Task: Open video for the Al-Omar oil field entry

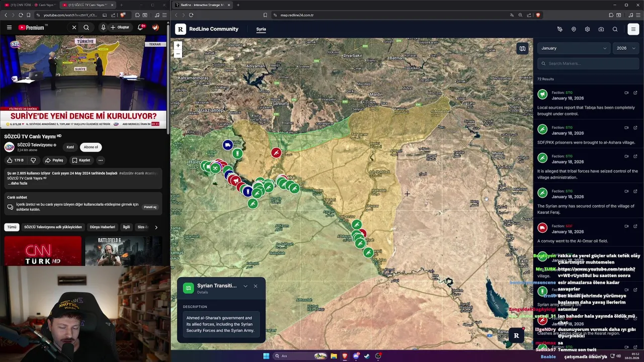Action: click(626, 226)
